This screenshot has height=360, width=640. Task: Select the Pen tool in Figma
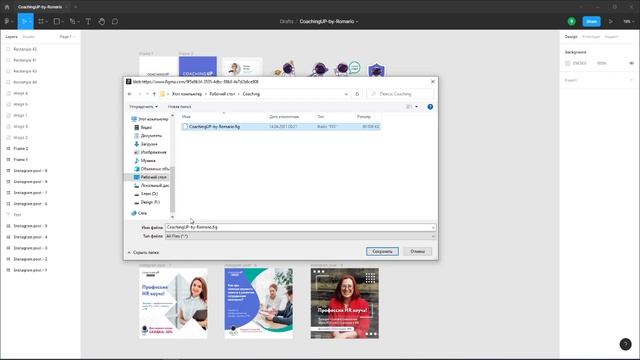coord(72,21)
